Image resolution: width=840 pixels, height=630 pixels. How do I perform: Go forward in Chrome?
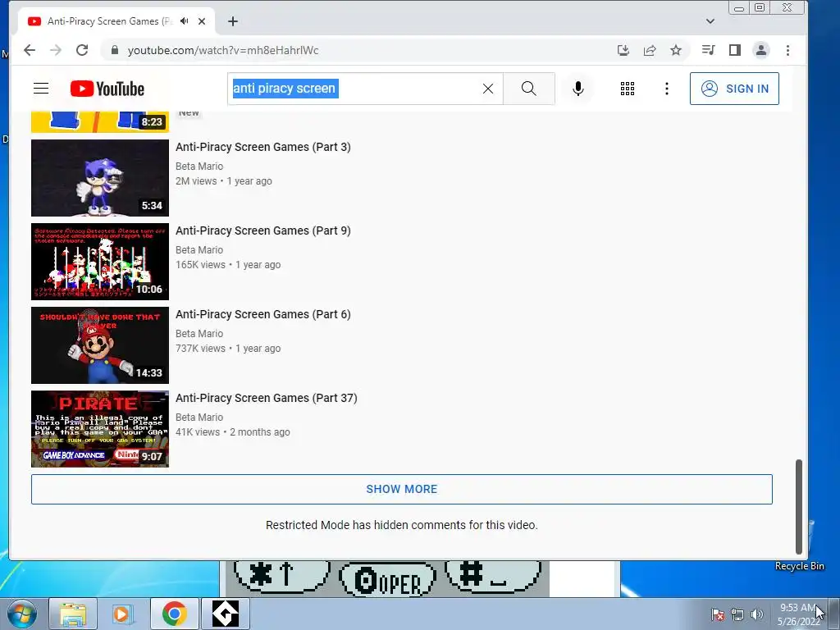56,50
